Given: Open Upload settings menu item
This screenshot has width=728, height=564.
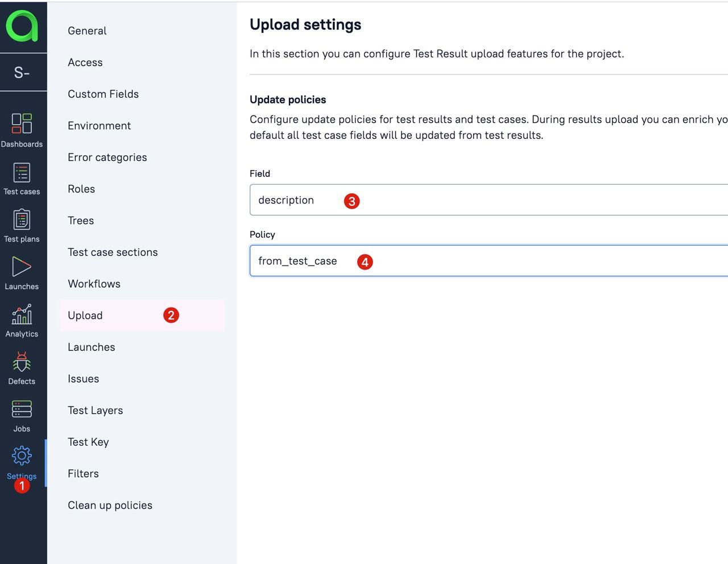Looking at the screenshot, I should (x=85, y=316).
